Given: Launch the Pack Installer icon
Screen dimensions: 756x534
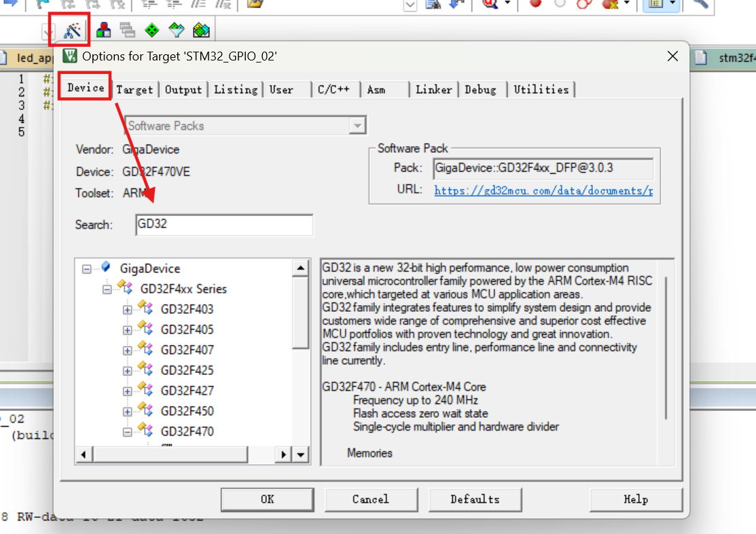Looking at the screenshot, I should click(x=201, y=31).
